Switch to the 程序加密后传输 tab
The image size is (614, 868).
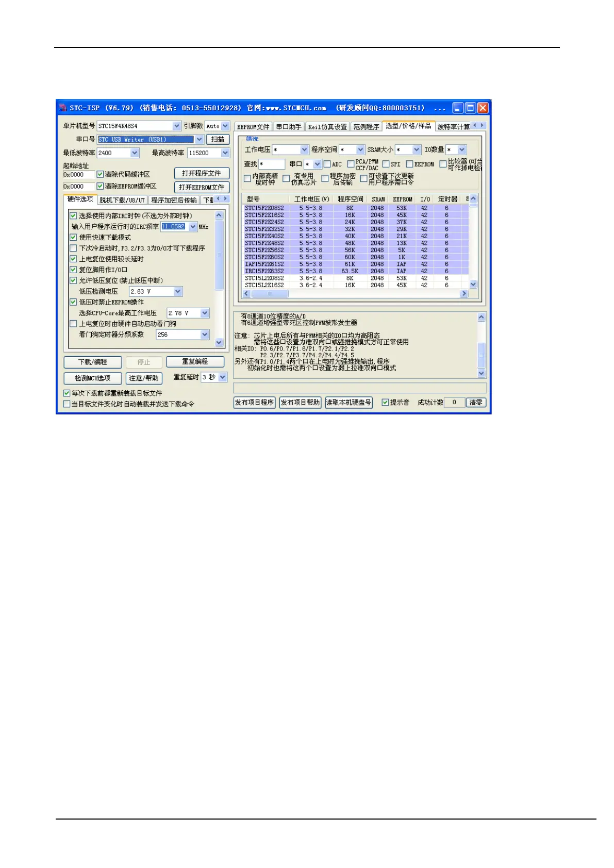click(174, 200)
